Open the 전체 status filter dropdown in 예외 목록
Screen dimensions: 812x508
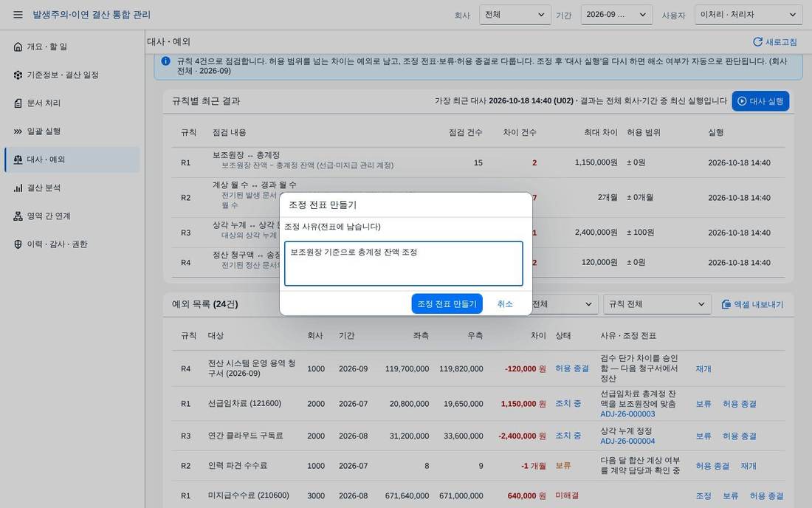tap(563, 304)
